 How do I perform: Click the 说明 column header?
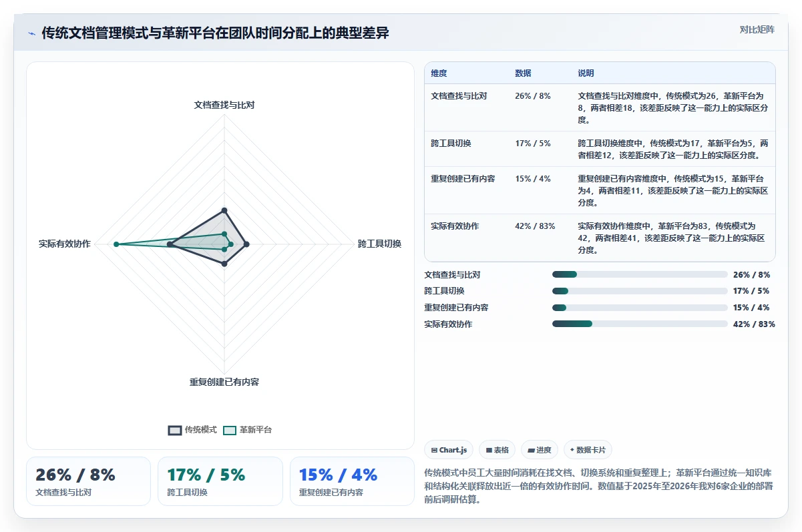click(586, 73)
